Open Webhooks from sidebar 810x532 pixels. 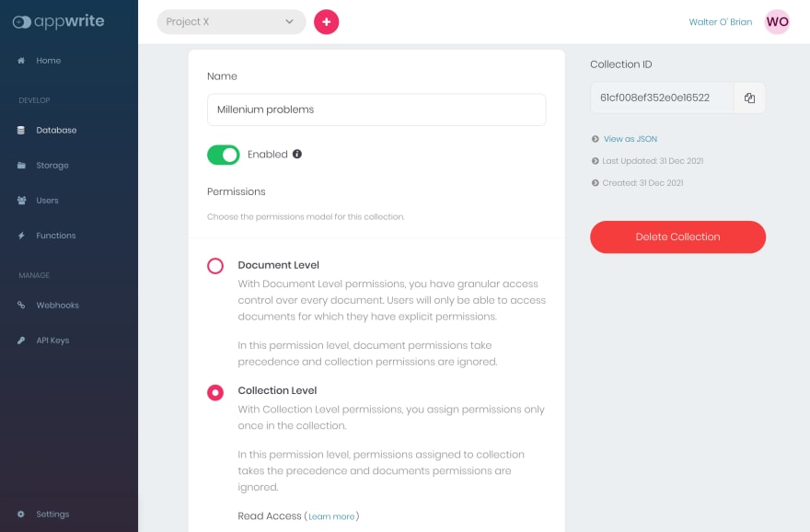point(57,306)
